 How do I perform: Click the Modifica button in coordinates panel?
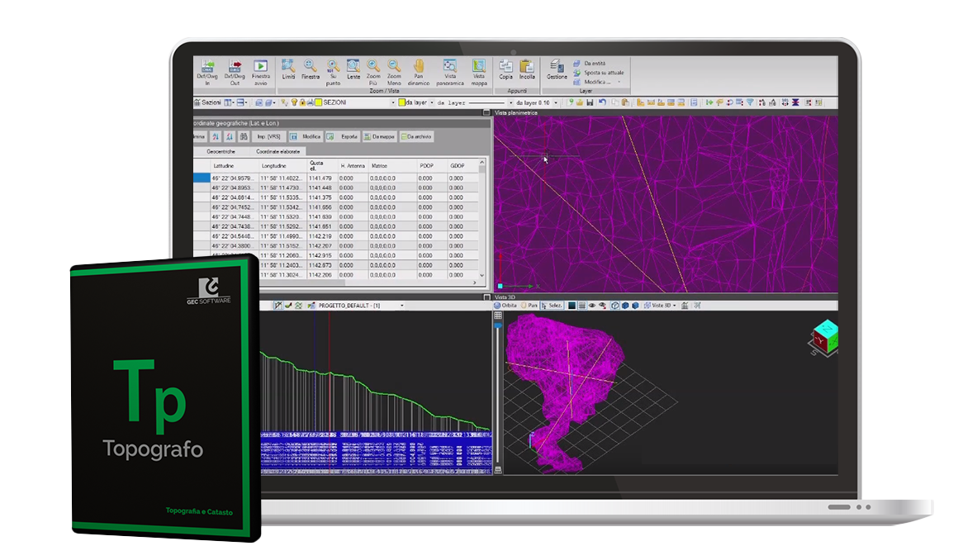point(306,137)
